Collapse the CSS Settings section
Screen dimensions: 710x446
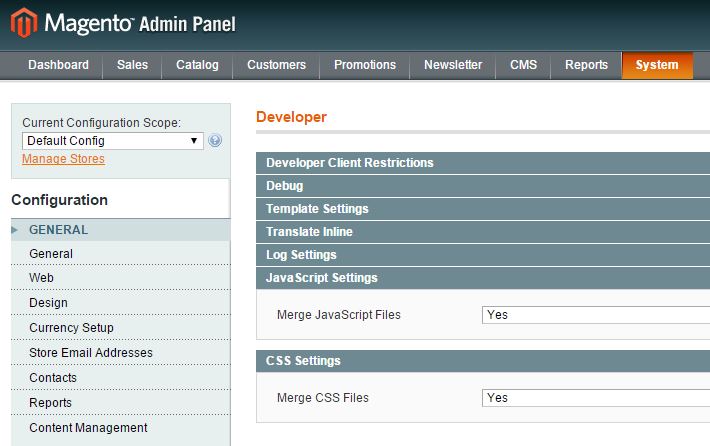coord(483,361)
